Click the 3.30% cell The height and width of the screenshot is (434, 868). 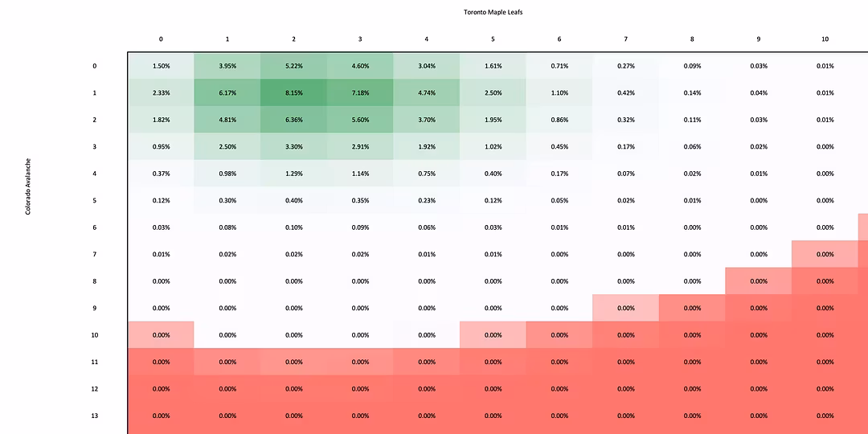(293, 147)
